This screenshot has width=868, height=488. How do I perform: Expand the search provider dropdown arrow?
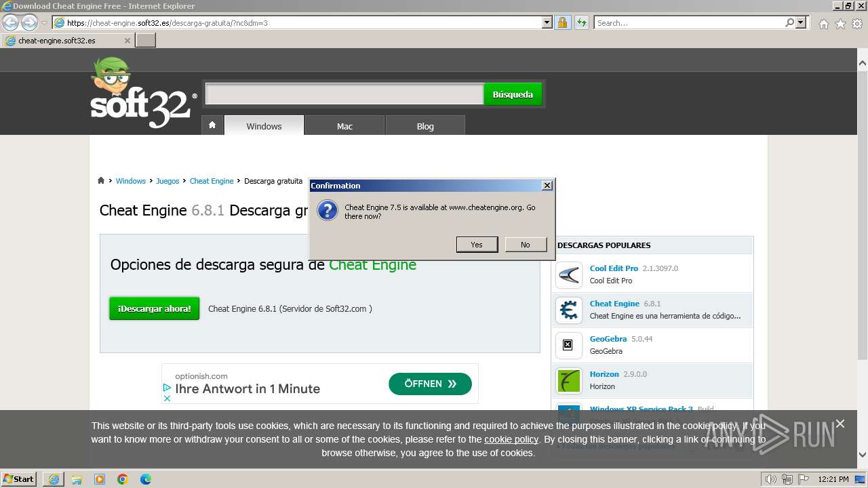[x=801, y=22]
